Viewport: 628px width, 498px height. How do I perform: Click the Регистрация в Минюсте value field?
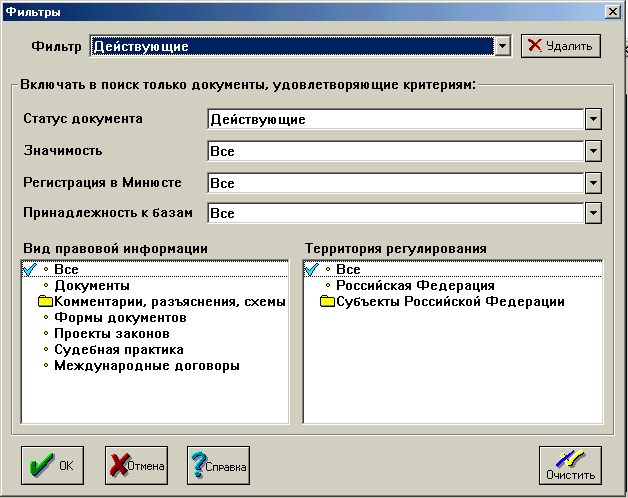(x=396, y=183)
